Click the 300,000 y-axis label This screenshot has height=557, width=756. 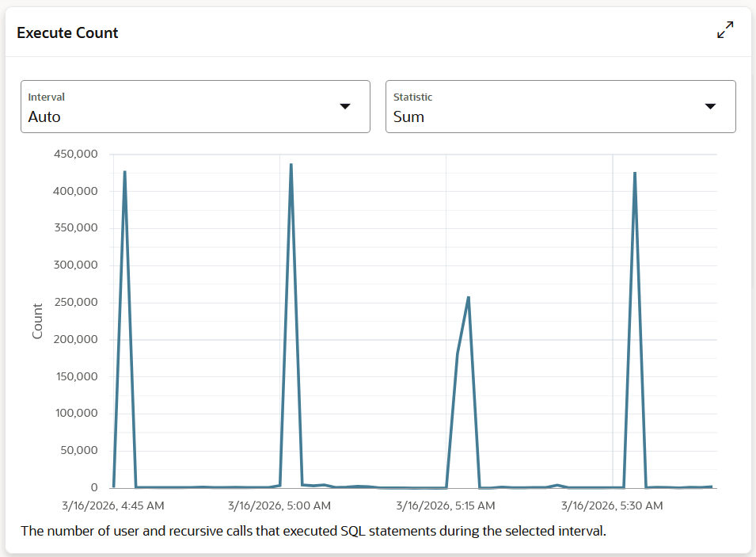pyautogui.click(x=76, y=265)
